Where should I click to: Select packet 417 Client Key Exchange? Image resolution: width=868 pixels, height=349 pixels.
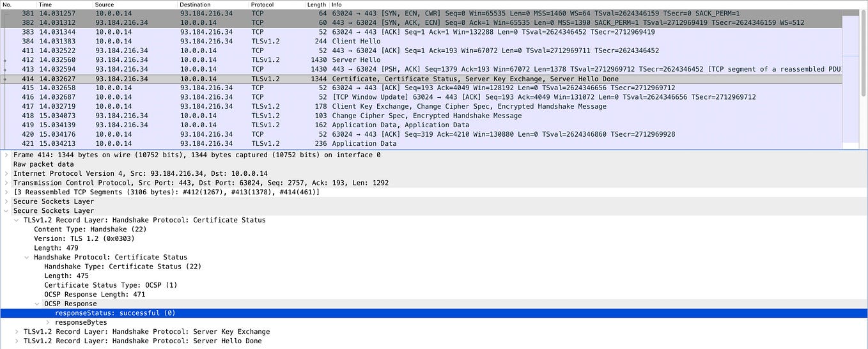point(422,106)
